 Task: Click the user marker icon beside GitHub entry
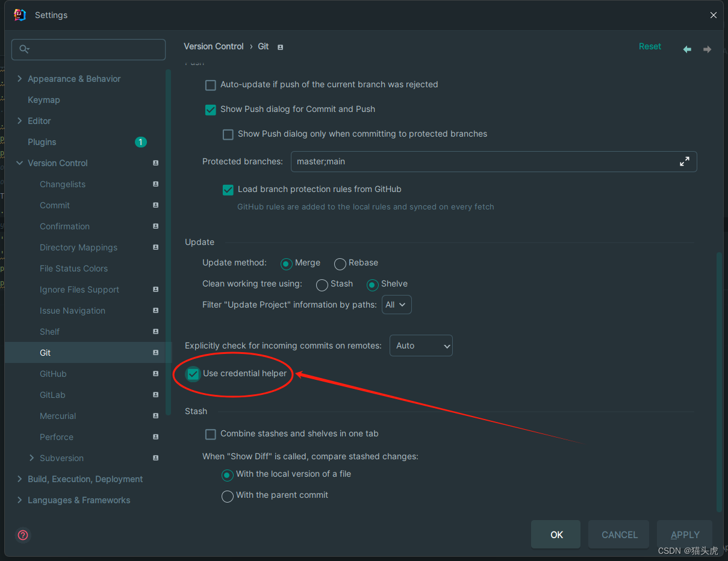[x=155, y=374]
